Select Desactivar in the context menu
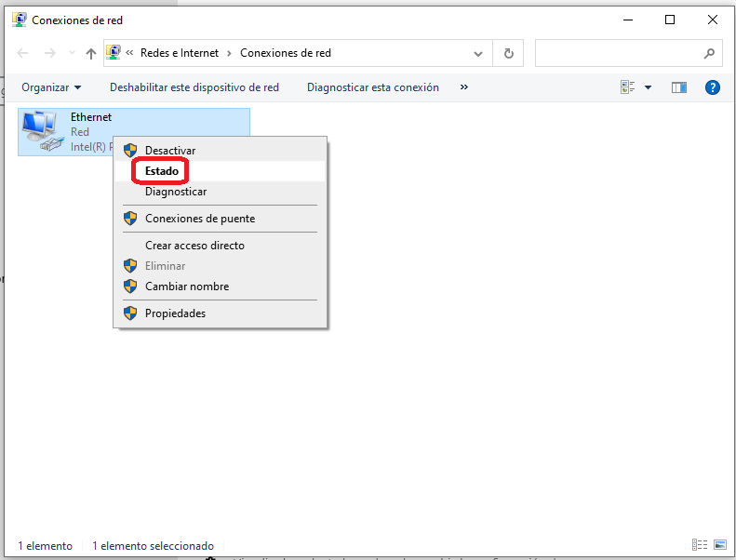736x560 pixels. tap(170, 150)
